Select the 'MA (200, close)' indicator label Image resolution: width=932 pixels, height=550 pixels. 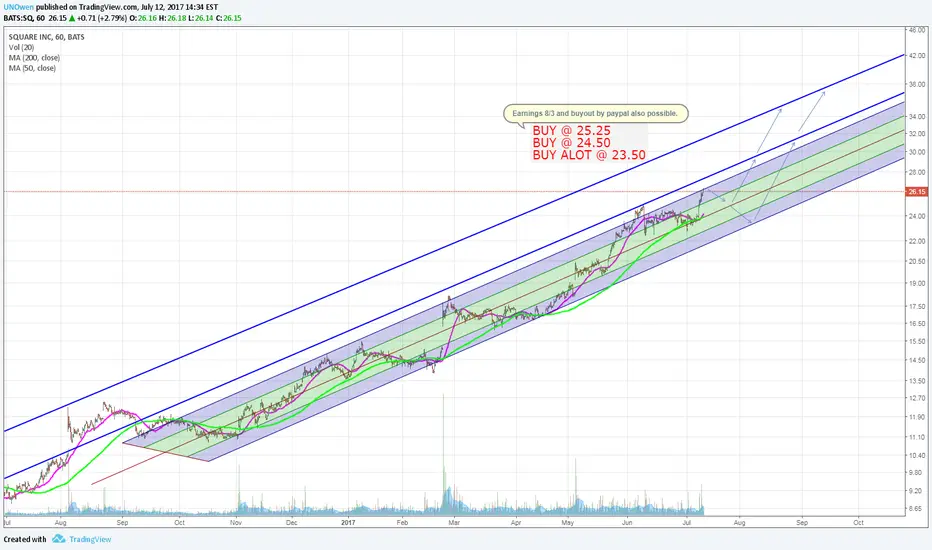point(34,58)
